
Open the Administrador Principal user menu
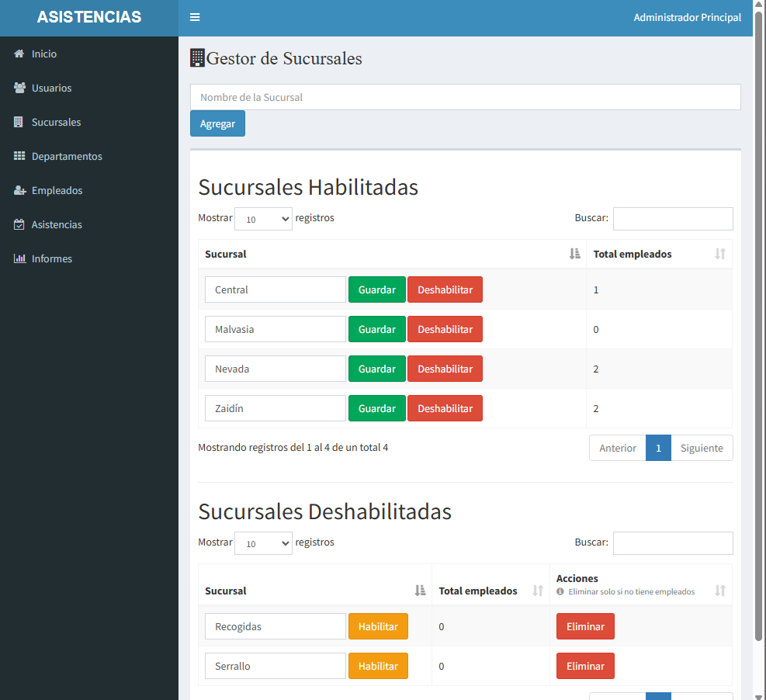tap(687, 17)
